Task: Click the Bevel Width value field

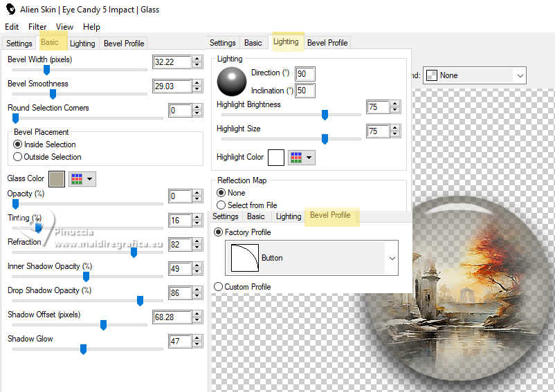Action: point(172,62)
